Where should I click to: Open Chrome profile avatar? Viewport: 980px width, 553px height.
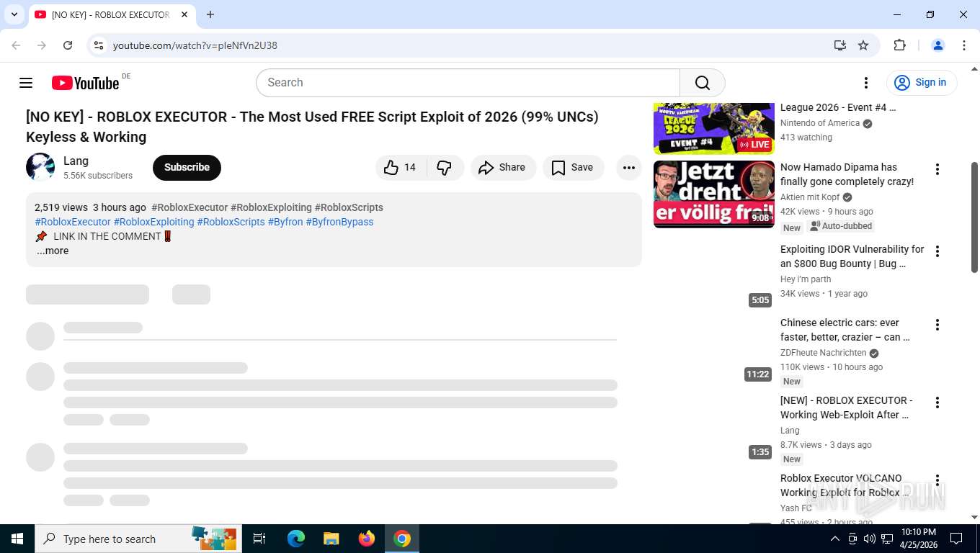pos(938,45)
